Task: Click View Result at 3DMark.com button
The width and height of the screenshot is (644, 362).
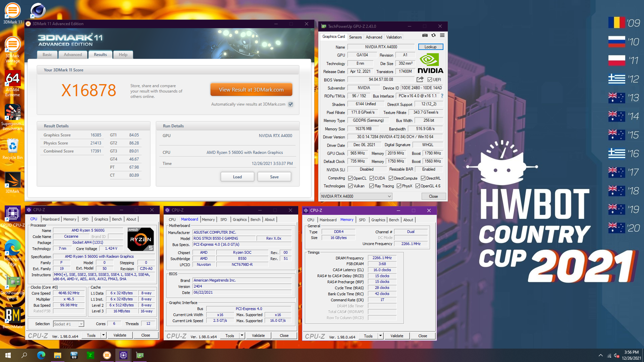Action: pos(251,90)
